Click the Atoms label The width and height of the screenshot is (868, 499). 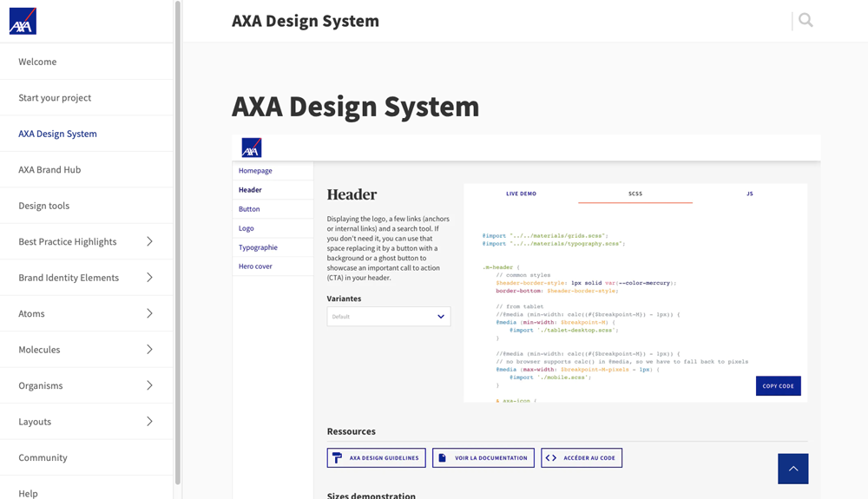tap(31, 313)
